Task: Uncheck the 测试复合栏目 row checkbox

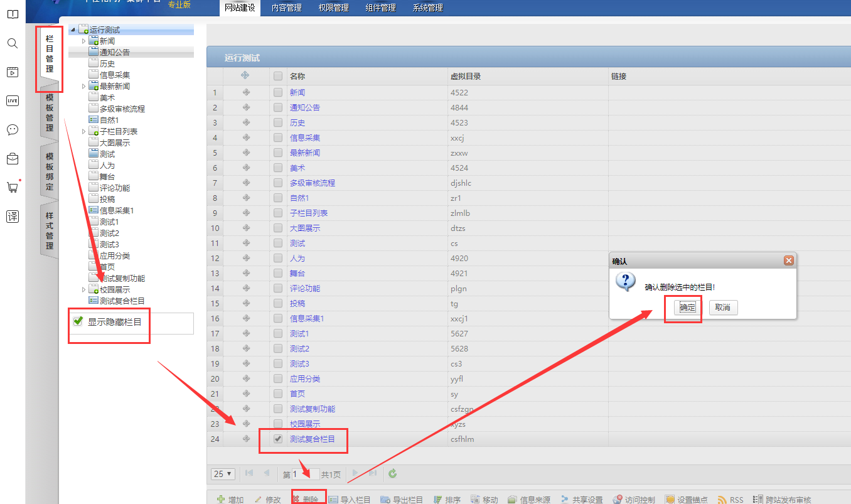Action: (278, 439)
